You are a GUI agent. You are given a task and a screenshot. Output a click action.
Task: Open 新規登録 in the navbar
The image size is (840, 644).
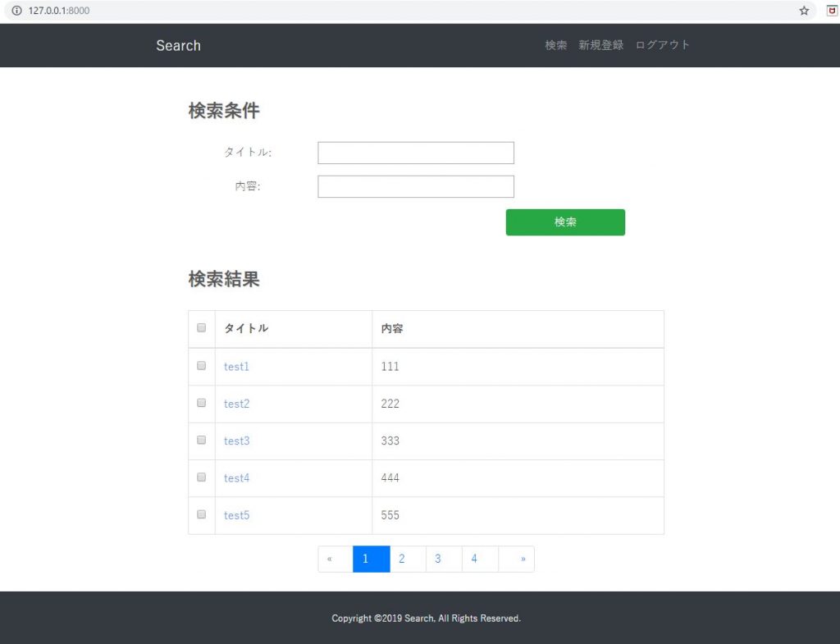click(x=600, y=45)
